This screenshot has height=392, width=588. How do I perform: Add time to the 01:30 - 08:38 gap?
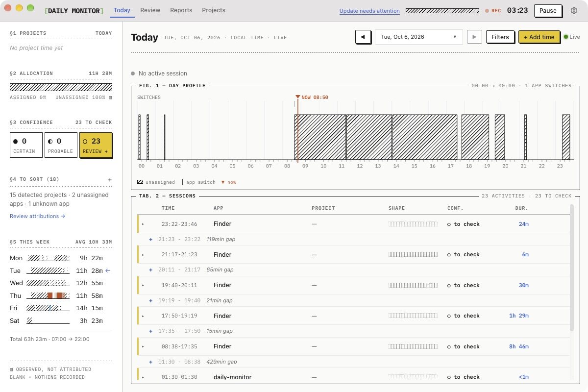pos(151,362)
